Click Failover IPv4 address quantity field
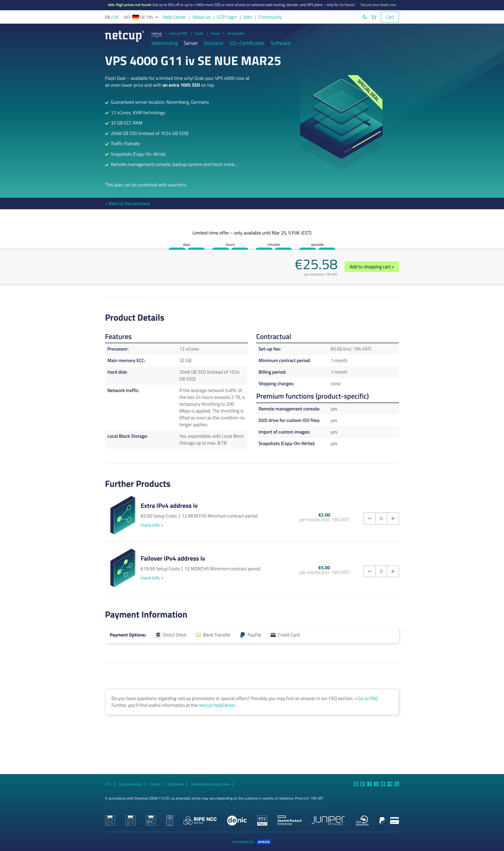504x851 pixels. (381, 571)
